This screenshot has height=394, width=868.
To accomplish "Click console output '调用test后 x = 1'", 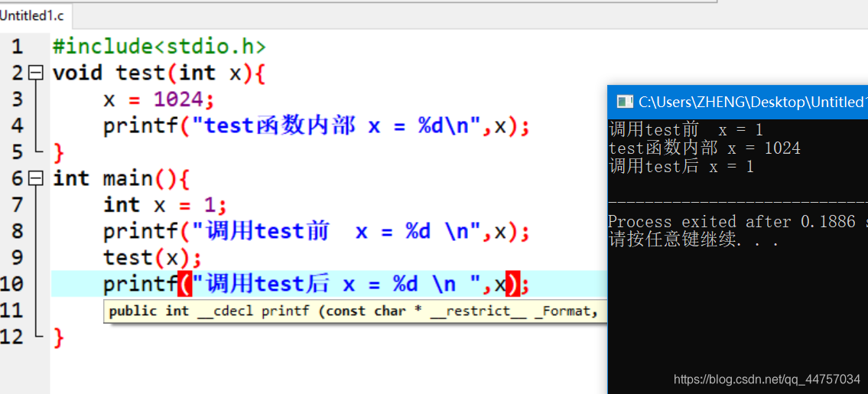I will point(681,167).
